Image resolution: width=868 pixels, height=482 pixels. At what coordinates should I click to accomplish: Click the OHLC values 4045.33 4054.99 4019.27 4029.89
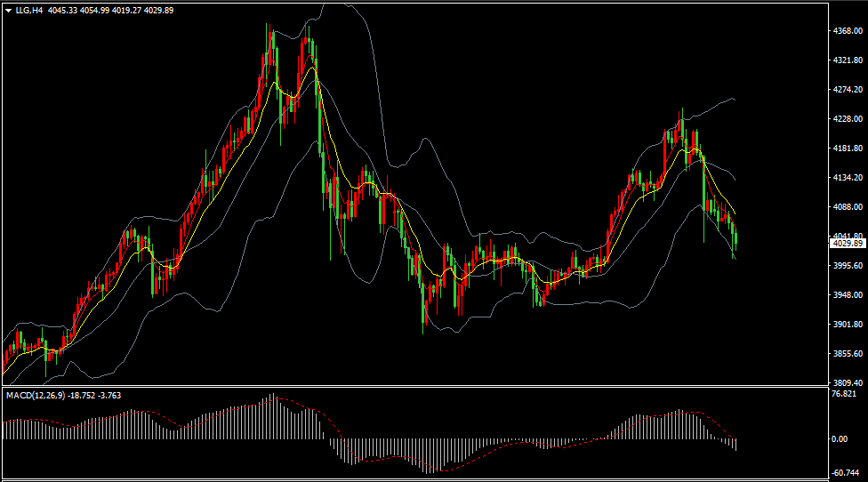tap(110, 11)
